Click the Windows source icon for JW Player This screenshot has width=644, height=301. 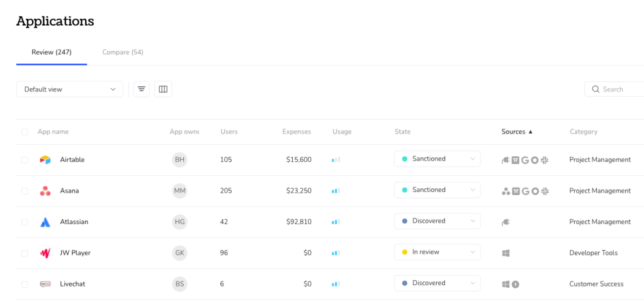[506, 253]
